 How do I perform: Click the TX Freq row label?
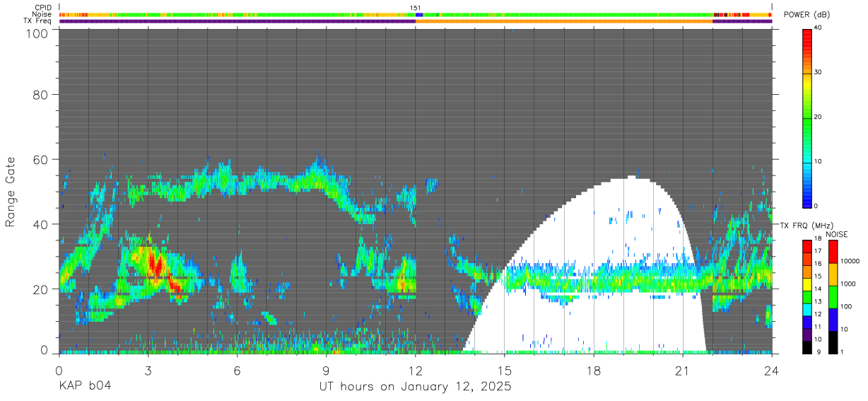(x=37, y=21)
